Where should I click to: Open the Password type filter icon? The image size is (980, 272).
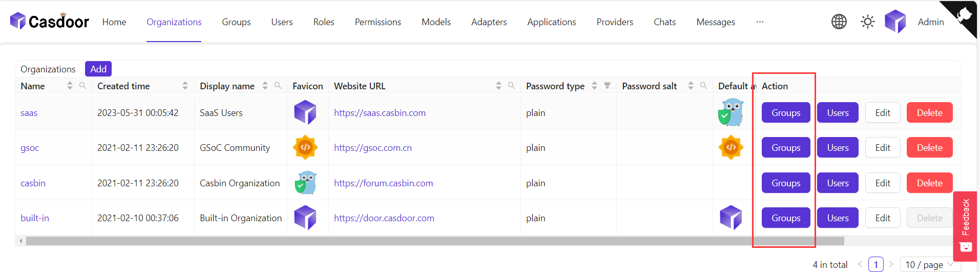tap(607, 86)
